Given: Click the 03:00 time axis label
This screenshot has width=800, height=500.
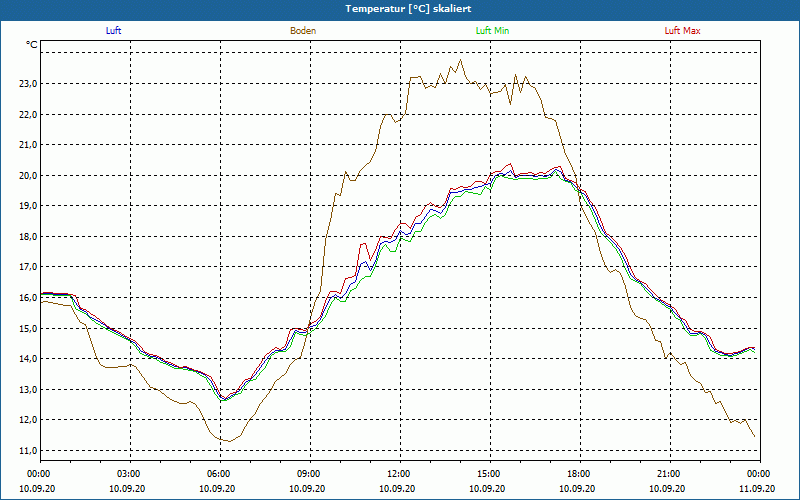Looking at the screenshot, I should (x=130, y=474).
